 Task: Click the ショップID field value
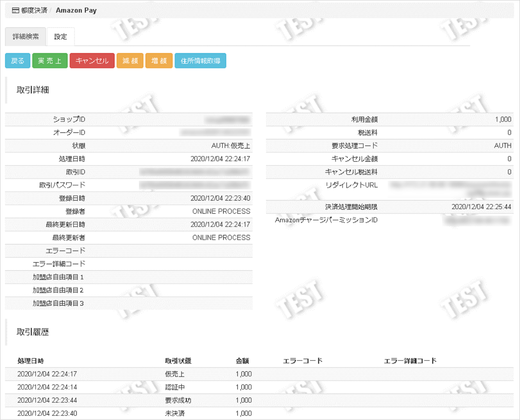(x=228, y=119)
